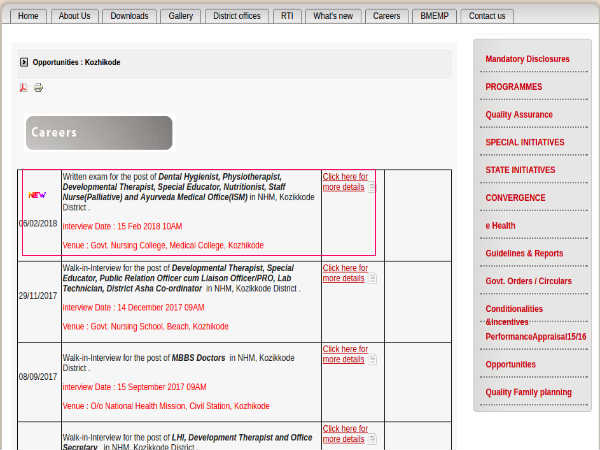Click Venue Govt. Nursing School, Beach text
This screenshot has width=600, height=450.
[x=145, y=326]
